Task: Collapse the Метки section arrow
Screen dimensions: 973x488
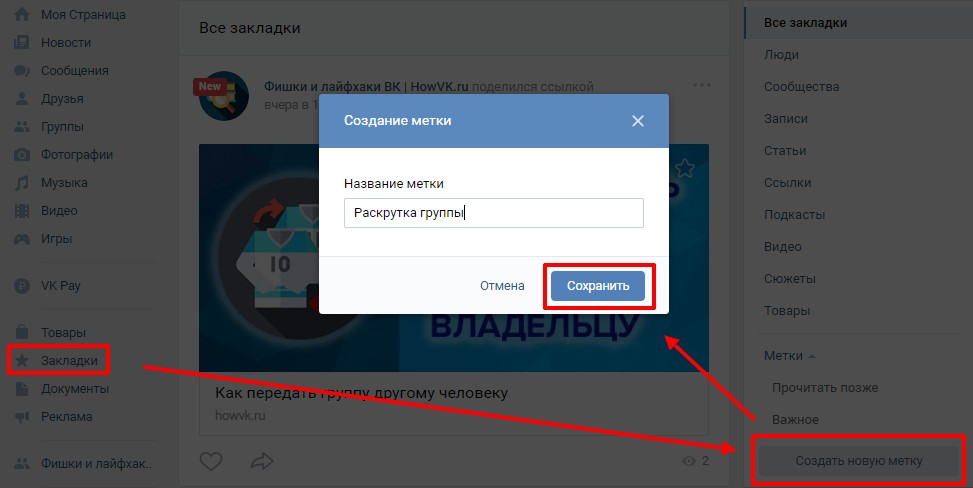Action: tap(812, 356)
